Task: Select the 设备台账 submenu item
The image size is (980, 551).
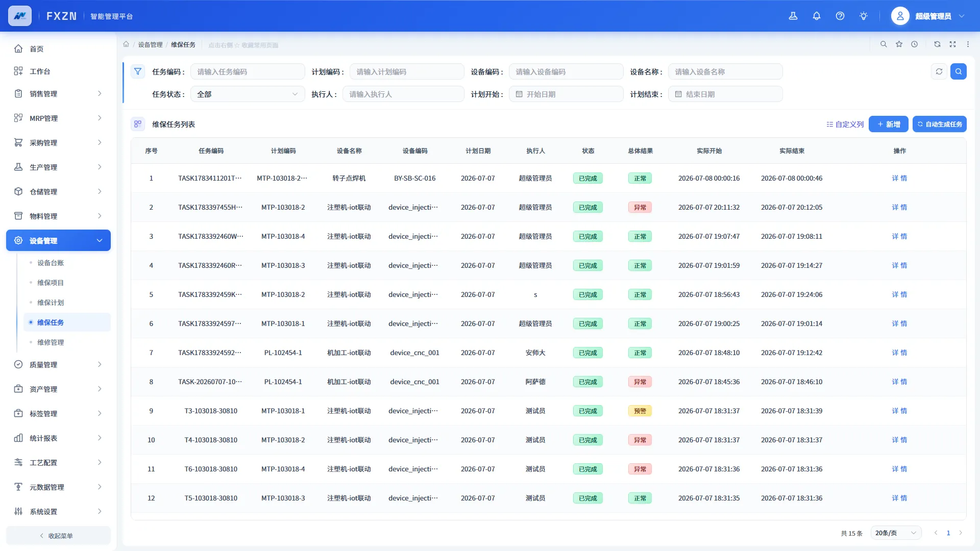Action: coord(67,263)
